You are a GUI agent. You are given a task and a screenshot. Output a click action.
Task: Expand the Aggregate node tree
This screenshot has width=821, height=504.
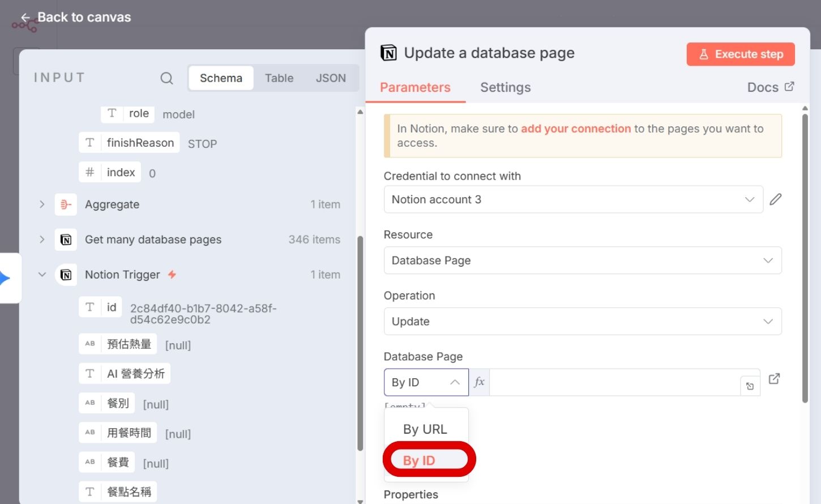coord(42,204)
